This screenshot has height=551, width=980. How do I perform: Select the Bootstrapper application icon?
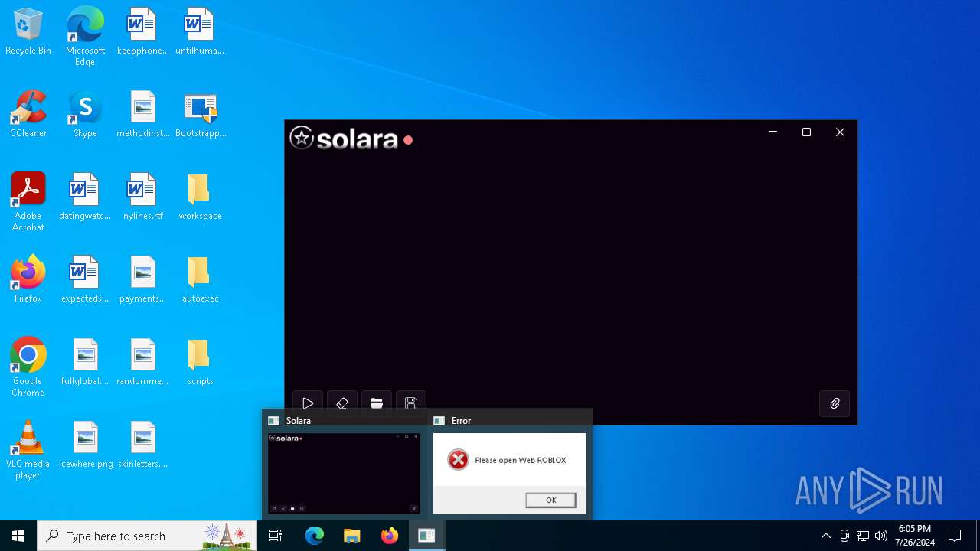tap(201, 115)
